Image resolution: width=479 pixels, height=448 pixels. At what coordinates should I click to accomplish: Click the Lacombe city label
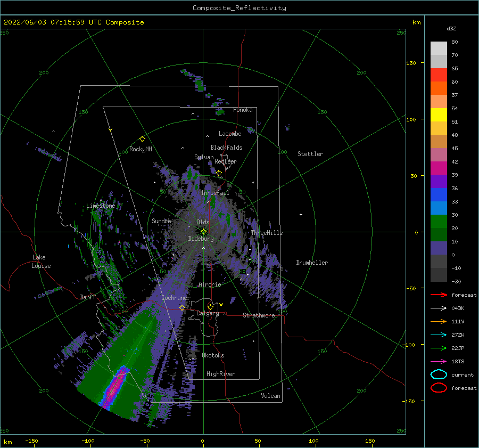click(x=230, y=134)
